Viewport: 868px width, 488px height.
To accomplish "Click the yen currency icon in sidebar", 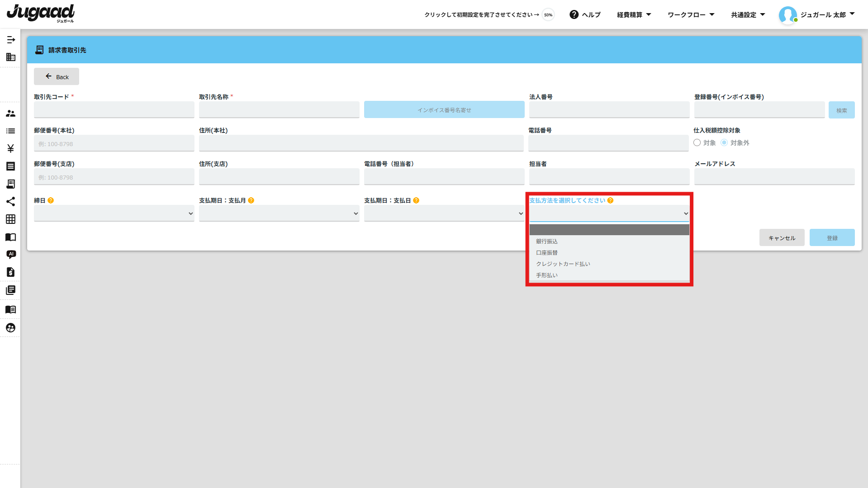I will (x=11, y=149).
